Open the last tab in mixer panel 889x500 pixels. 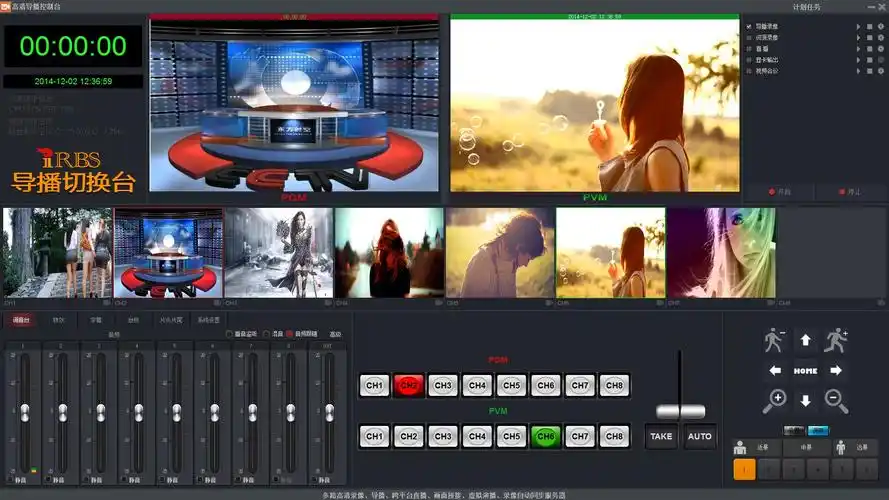(208, 320)
